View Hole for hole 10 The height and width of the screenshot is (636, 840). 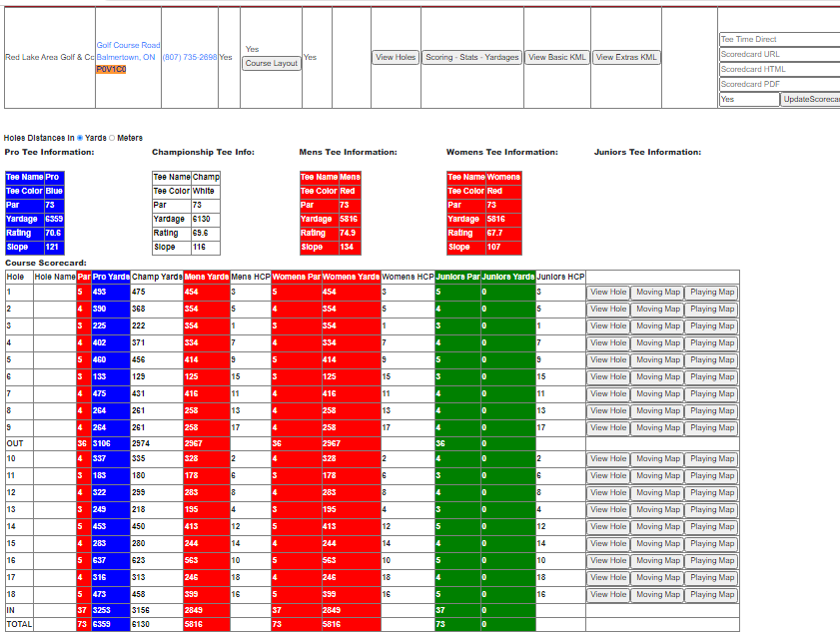point(608,459)
